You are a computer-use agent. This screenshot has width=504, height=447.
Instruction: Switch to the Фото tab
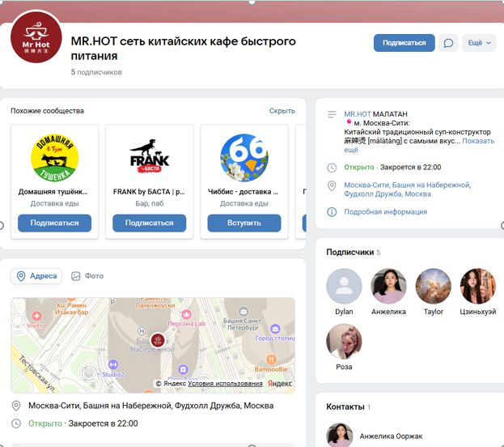[87, 276]
